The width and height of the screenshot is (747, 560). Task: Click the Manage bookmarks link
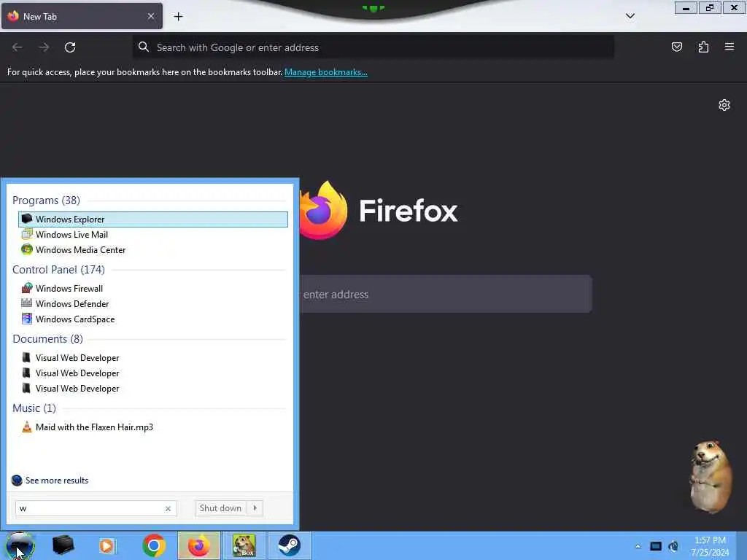pyautogui.click(x=326, y=72)
